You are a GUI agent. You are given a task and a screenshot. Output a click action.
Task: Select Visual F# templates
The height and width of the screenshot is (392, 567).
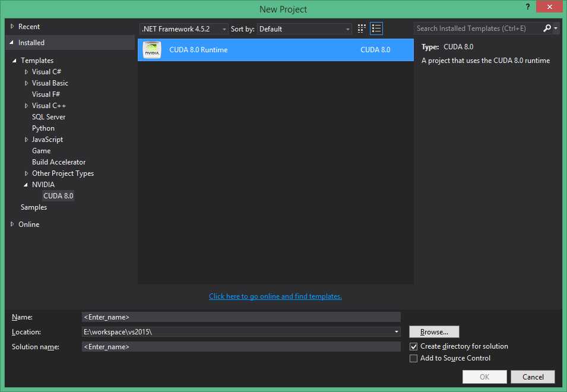[x=46, y=94]
